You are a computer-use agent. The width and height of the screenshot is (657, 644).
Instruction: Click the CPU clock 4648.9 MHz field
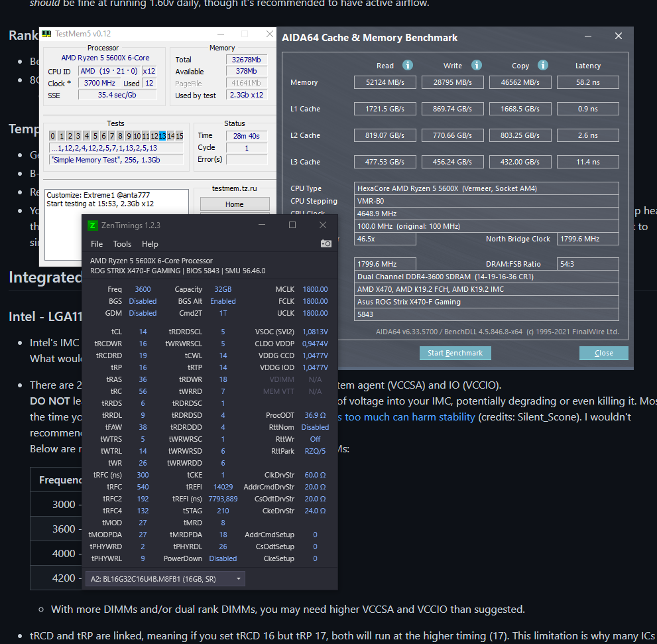[487, 214]
